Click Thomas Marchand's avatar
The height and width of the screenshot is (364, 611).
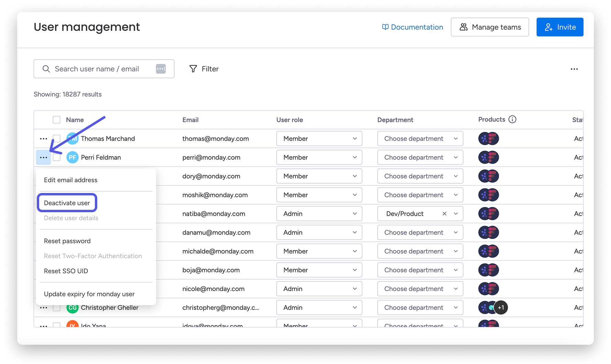[72, 139]
